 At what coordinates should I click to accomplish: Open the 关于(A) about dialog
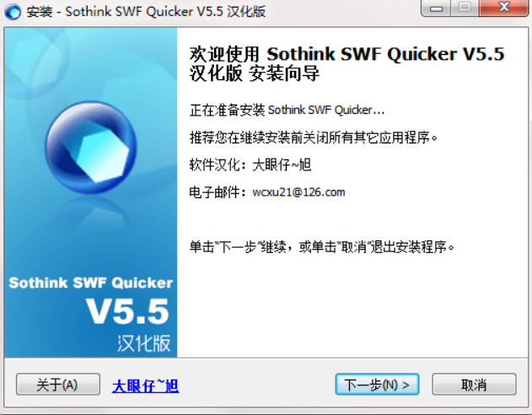click(58, 385)
